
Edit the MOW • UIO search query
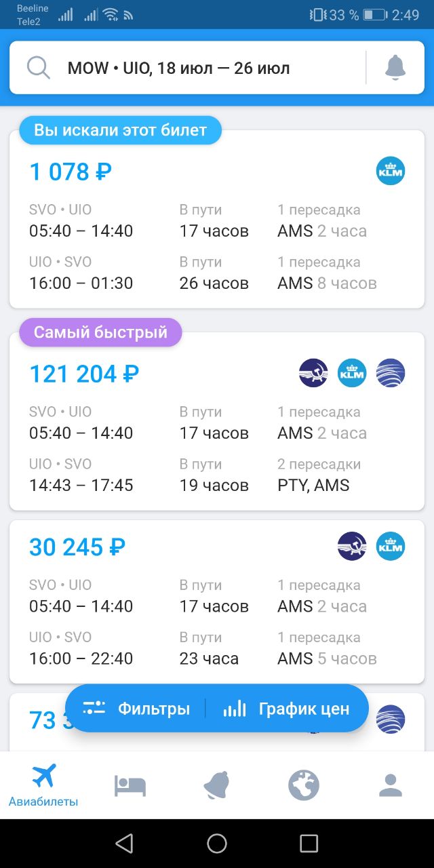(179, 68)
